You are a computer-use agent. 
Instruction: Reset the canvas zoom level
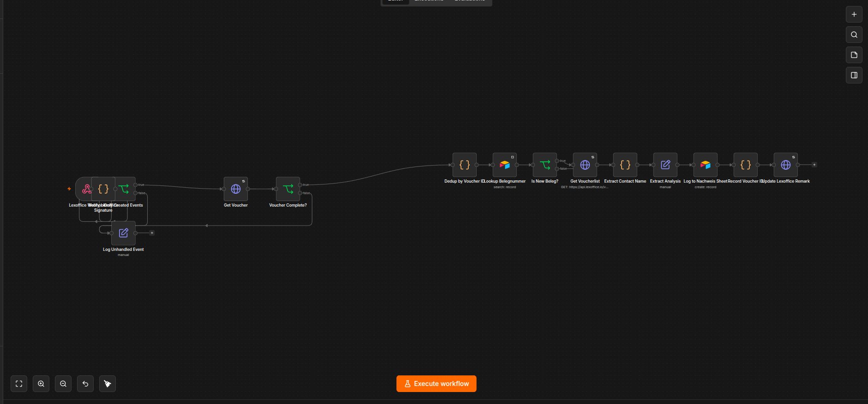point(85,384)
